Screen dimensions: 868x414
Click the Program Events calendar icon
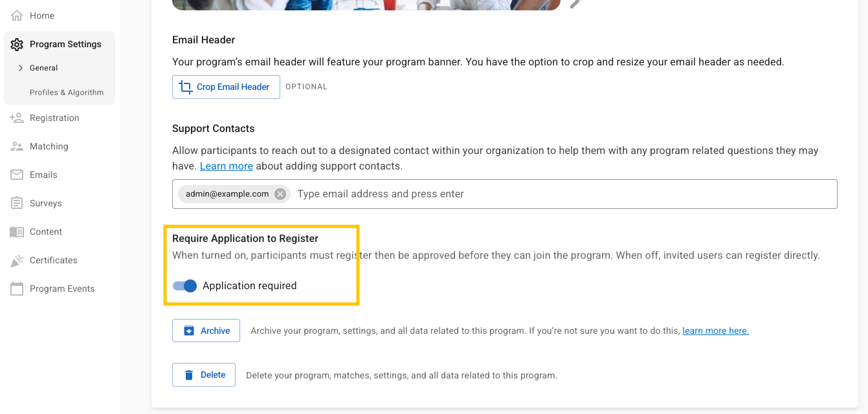tap(17, 289)
